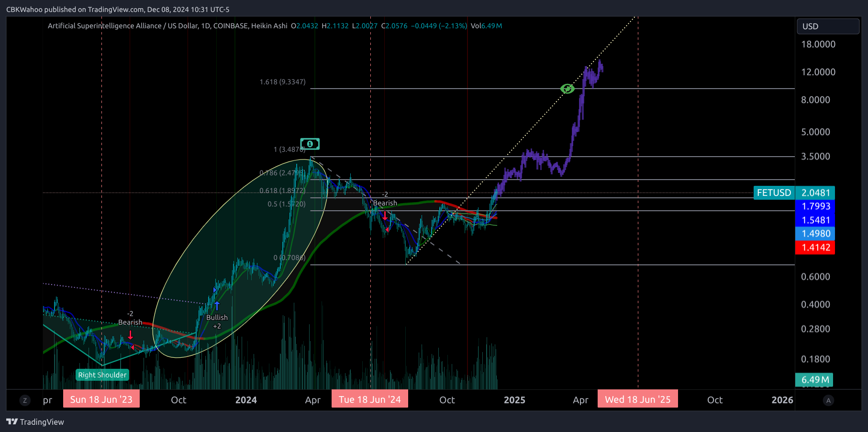868x432 pixels.
Task: Click the 0 (0.7086) Fibonacci level label
Action: [289, 258]
